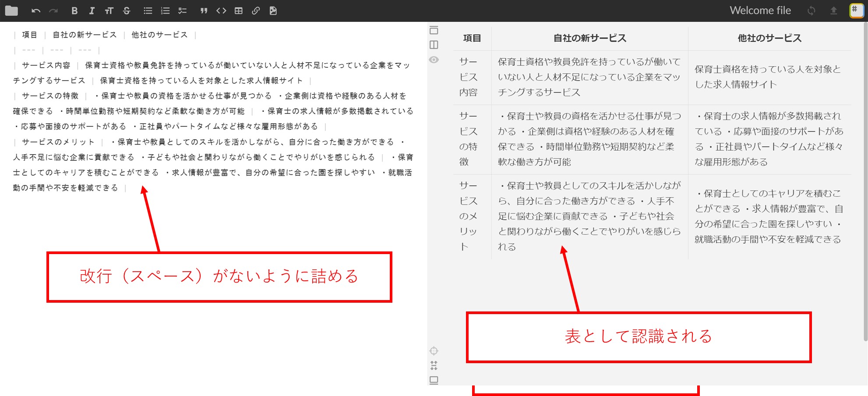Apply strikethrough formatting

click(127, 11)
